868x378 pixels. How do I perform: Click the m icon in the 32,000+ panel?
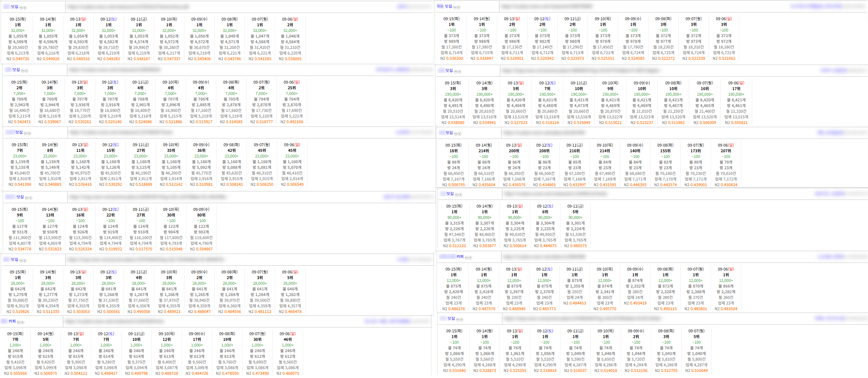(21, 8)
